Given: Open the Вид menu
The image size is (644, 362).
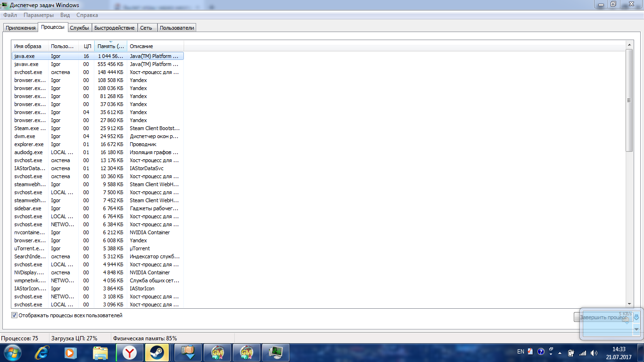Looking at the screenshot, I should tap(65, 15).
